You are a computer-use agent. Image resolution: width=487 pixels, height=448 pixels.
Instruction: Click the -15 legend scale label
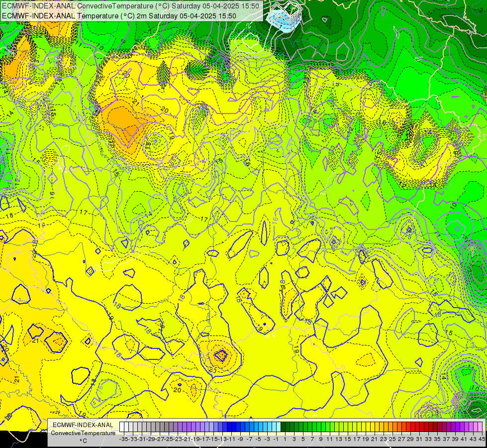214,439
